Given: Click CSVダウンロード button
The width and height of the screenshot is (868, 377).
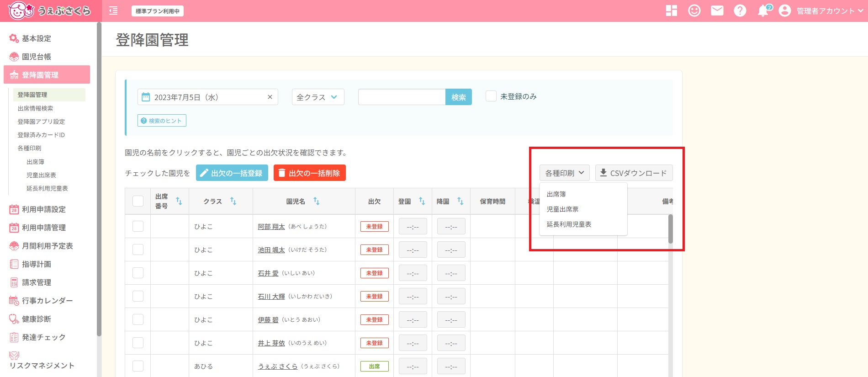Looking at the screenshot, I should point(634,173).
